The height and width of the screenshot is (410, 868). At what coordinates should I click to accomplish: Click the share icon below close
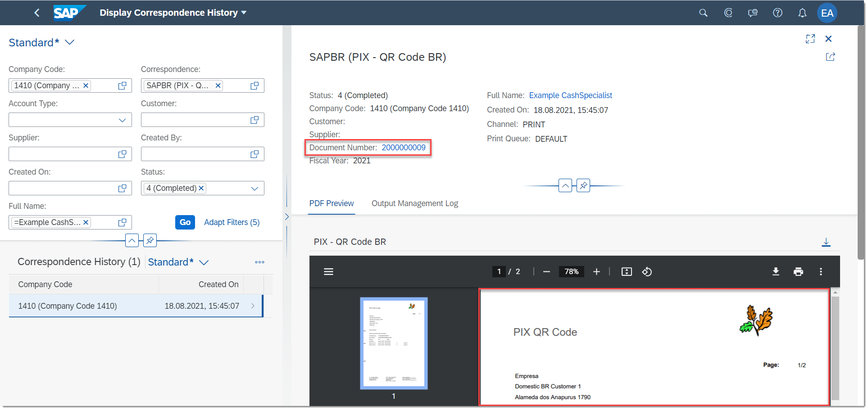coord(830,57)
